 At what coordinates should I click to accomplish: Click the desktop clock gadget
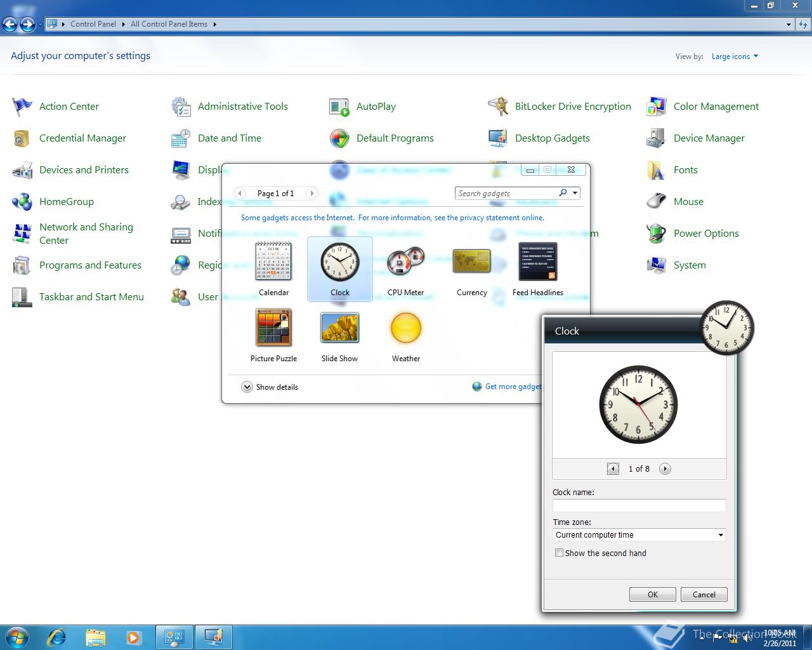pyautogui.click(x=726, y=328)
